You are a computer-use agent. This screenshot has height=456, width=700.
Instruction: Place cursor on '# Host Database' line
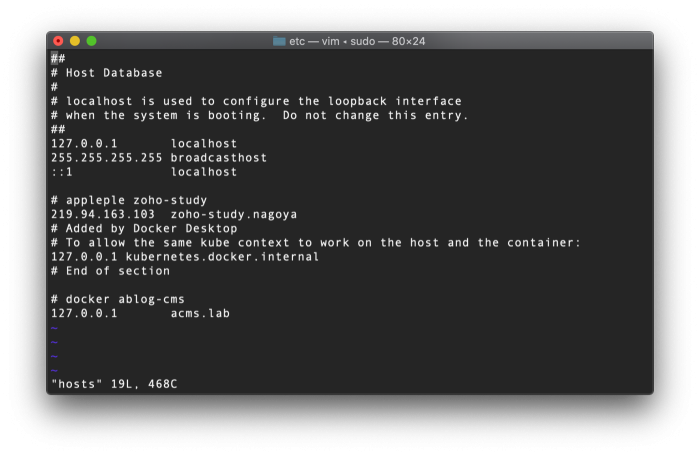(113, 73)
